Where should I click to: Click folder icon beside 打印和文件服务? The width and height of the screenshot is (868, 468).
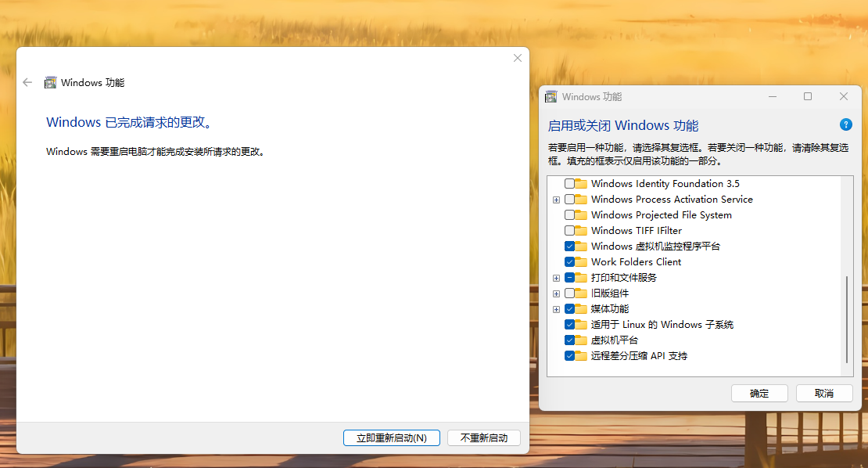[x=581, y=278]
